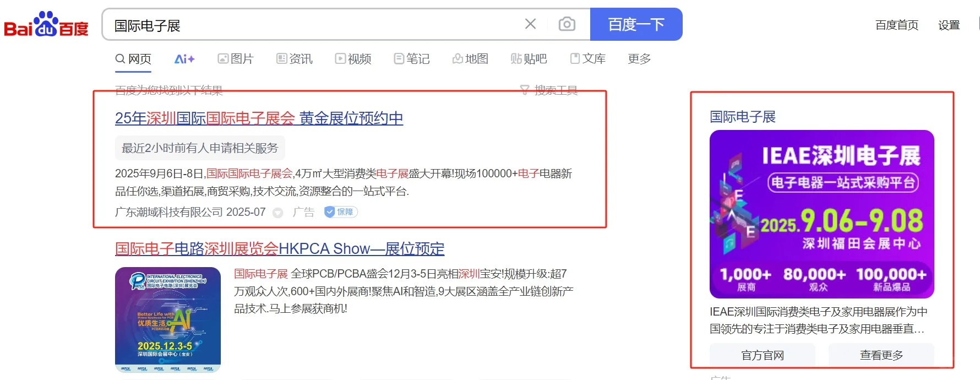Click the 广告 label in the first result
The image size is (980, 380).
click(x=303, y=212)
